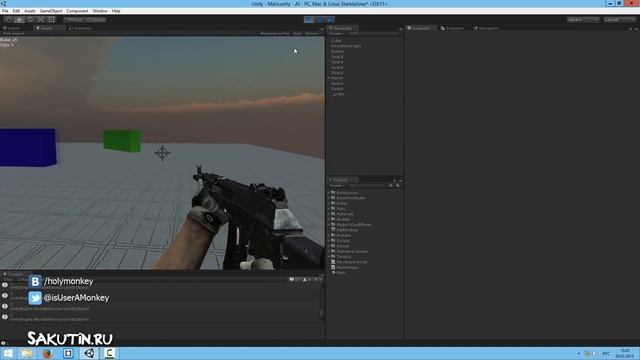Click the Step frame button
The width and height of the screenshot is (640, 360).
click(330, 20)
